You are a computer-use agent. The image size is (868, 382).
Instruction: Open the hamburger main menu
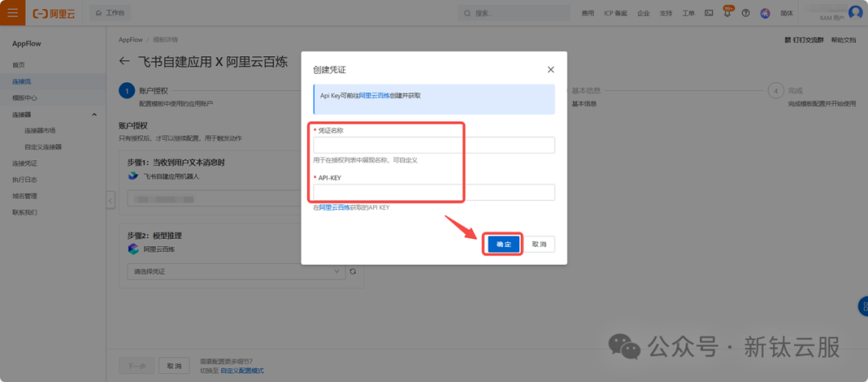point(12,13)
